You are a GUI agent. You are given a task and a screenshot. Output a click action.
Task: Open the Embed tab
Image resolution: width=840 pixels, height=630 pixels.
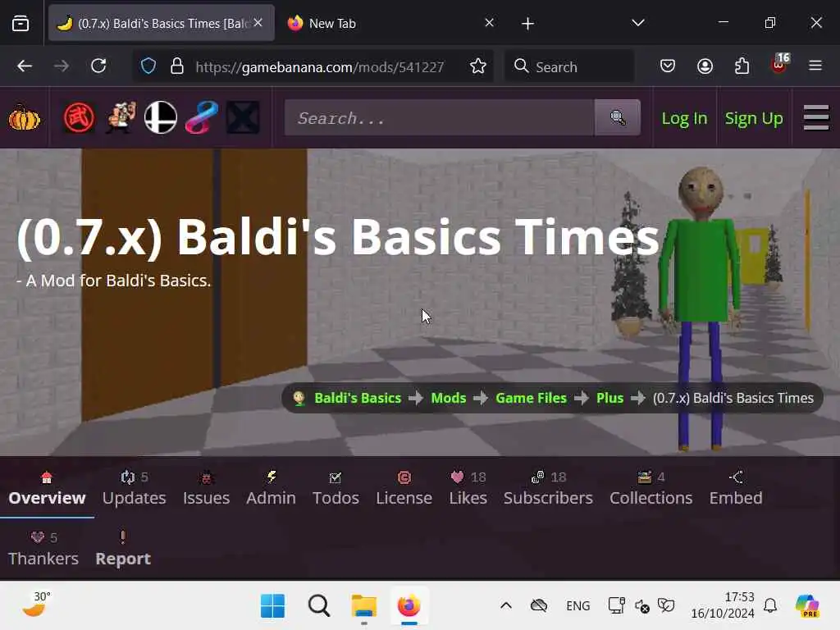tap(736, 489)
